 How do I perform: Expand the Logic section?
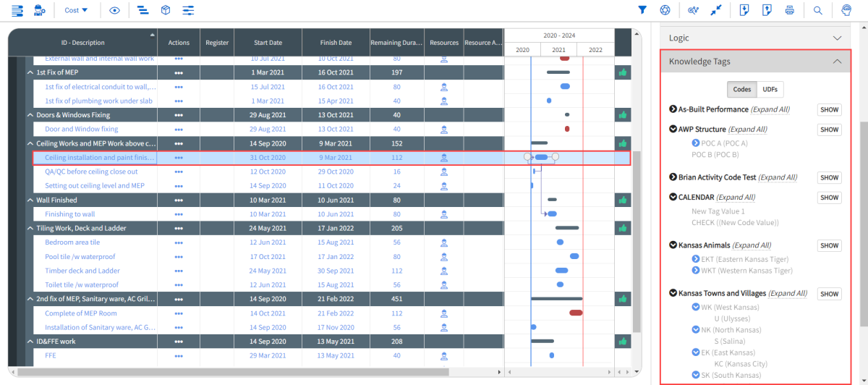pyautogui.click(x=756, y=38)
